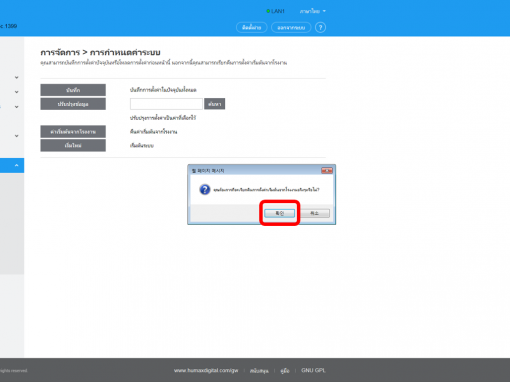Click the บันทึก save settings button
This screenshot has width=510, height=382.
coord(73,90)
